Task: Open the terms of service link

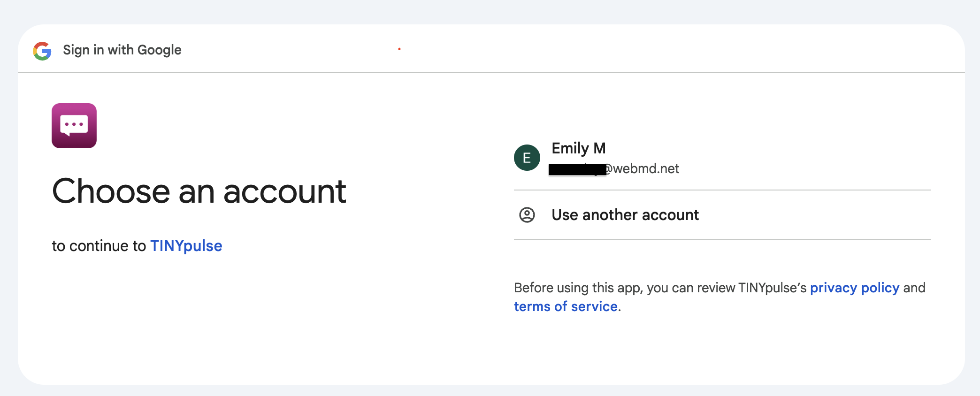Action: pos(566,306)
